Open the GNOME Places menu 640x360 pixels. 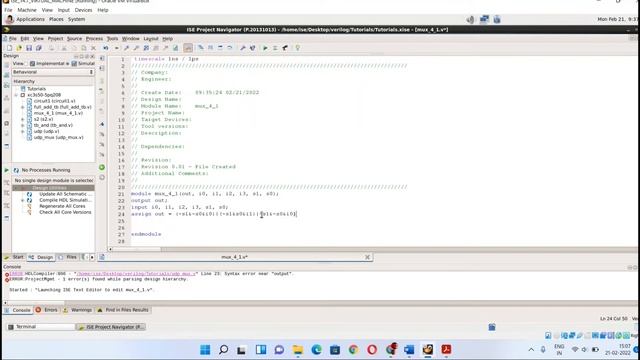pyautogui.click(x=56, y=19)
